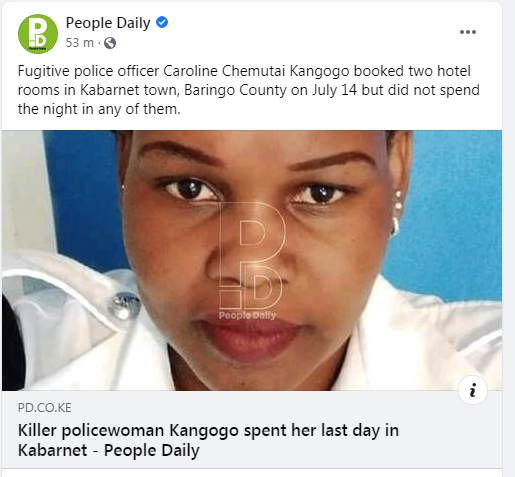This screenshot has height=477, width=515.
Task: Click the '53 m' post timestamp
Action: [x=80, y=43]
